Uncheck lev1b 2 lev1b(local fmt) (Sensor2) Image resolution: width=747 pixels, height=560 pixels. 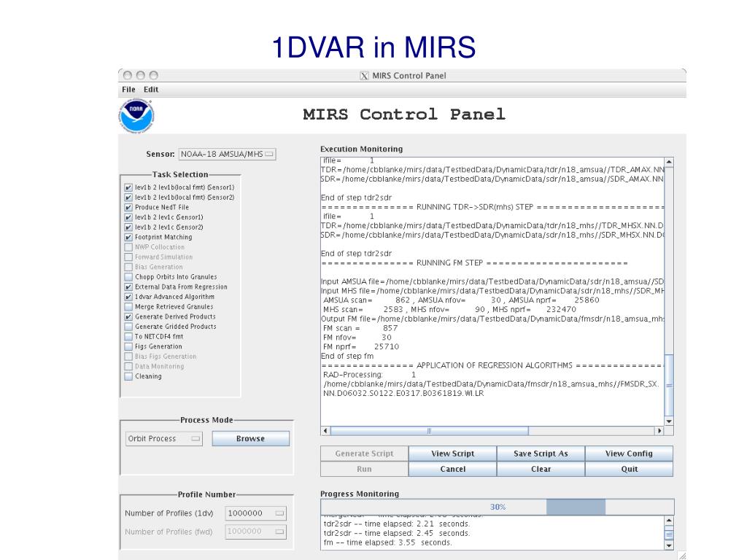pyautogui.click(x=128, y=198)
